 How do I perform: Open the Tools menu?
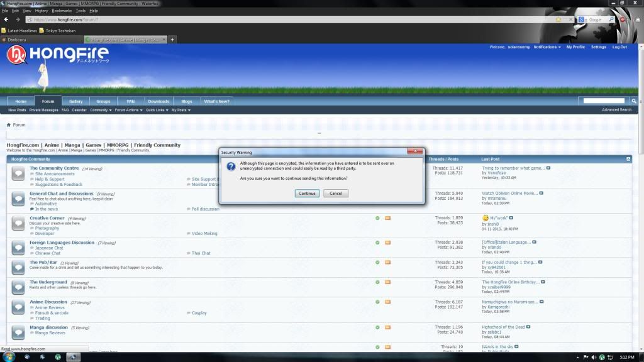pos(80,11)
